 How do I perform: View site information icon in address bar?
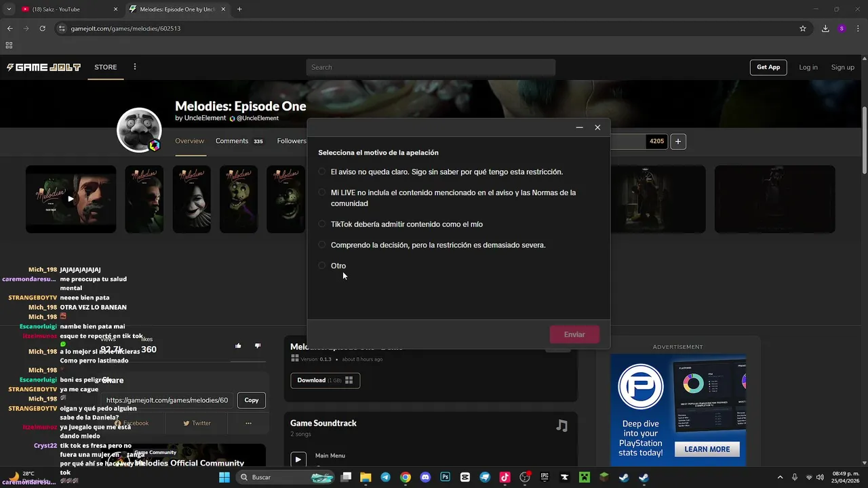point(62,28)
